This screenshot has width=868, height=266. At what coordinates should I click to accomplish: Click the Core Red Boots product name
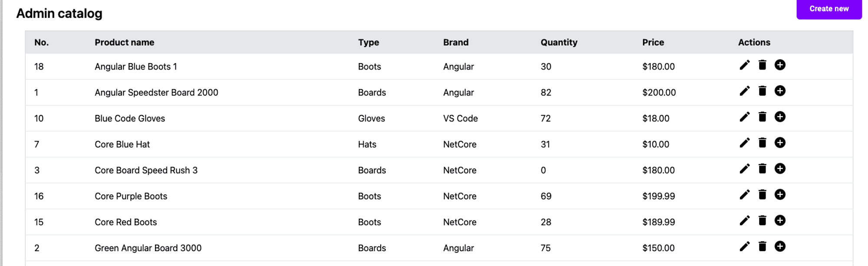126,222
